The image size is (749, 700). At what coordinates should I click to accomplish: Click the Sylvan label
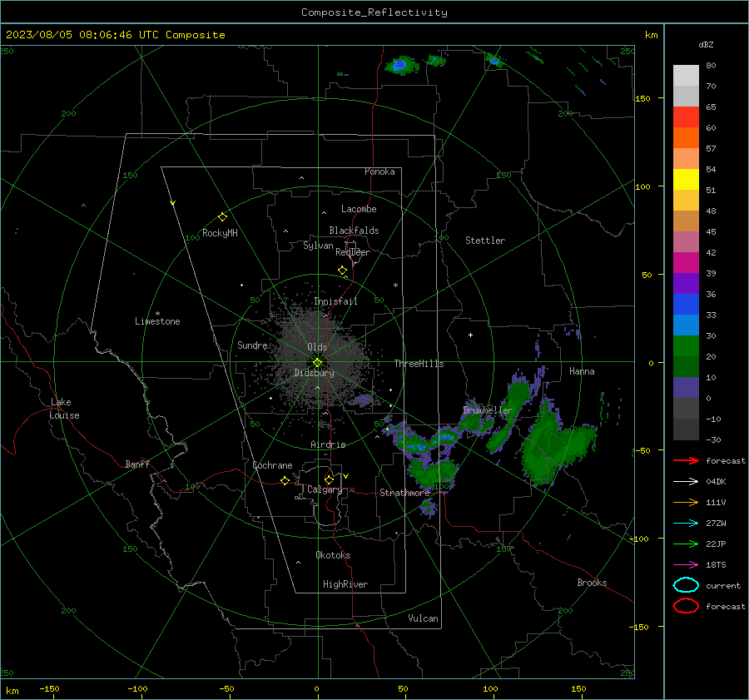tap(318, 246)
